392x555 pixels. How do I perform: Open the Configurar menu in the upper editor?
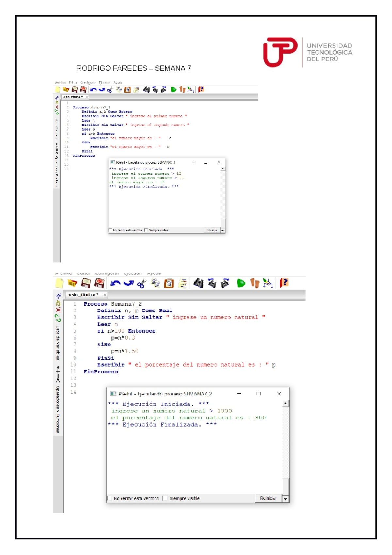coord(88,83)
